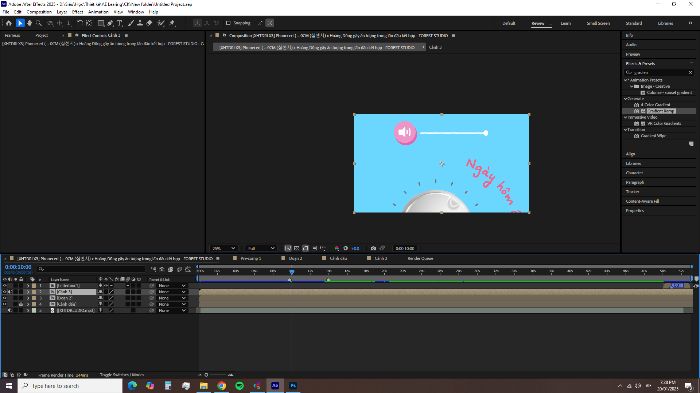Open the Character panel

click(x=634, y=173)
